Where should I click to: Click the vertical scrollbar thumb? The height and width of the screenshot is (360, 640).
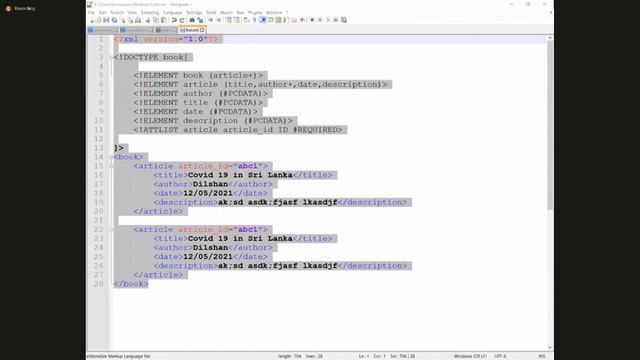click(x=550, y=125)
